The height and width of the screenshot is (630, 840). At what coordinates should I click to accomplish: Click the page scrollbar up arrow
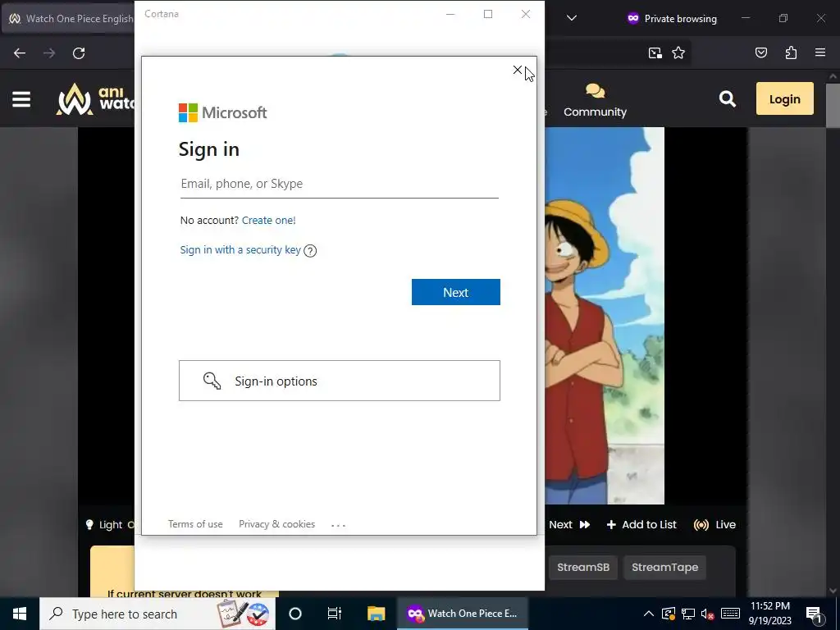click(833, 76)
